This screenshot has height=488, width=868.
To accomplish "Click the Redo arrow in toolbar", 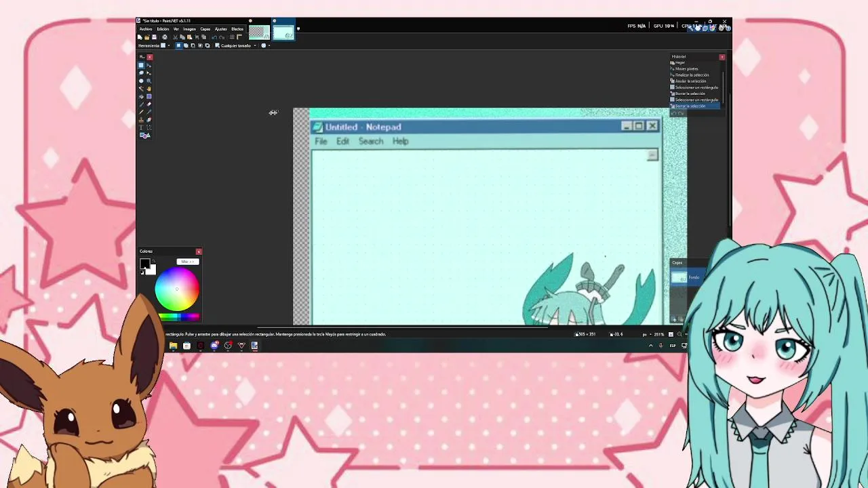I will 222,37.
